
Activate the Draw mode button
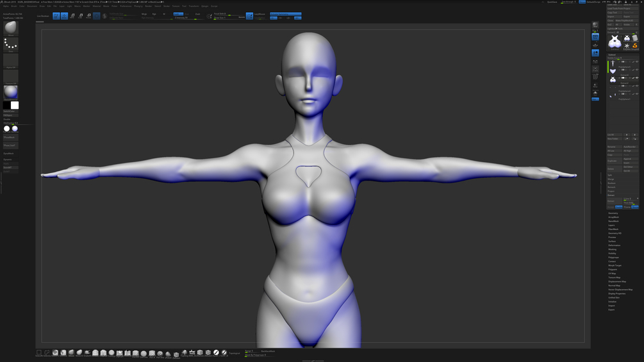click(65, 16)
